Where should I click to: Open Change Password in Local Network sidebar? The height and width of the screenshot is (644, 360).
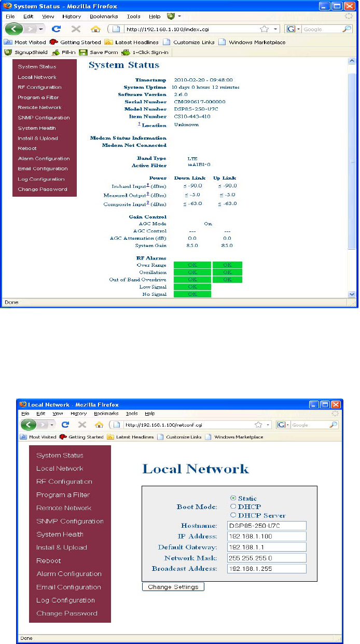67,613
